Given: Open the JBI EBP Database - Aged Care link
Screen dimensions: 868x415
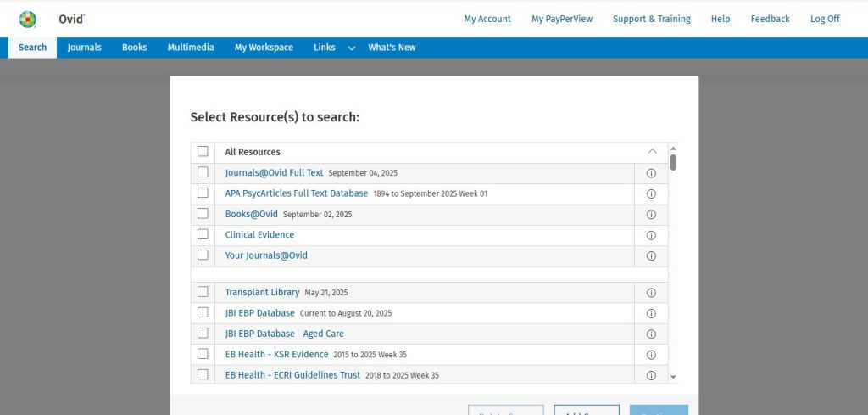Looking at the screenshot, I should coord(284,334).
